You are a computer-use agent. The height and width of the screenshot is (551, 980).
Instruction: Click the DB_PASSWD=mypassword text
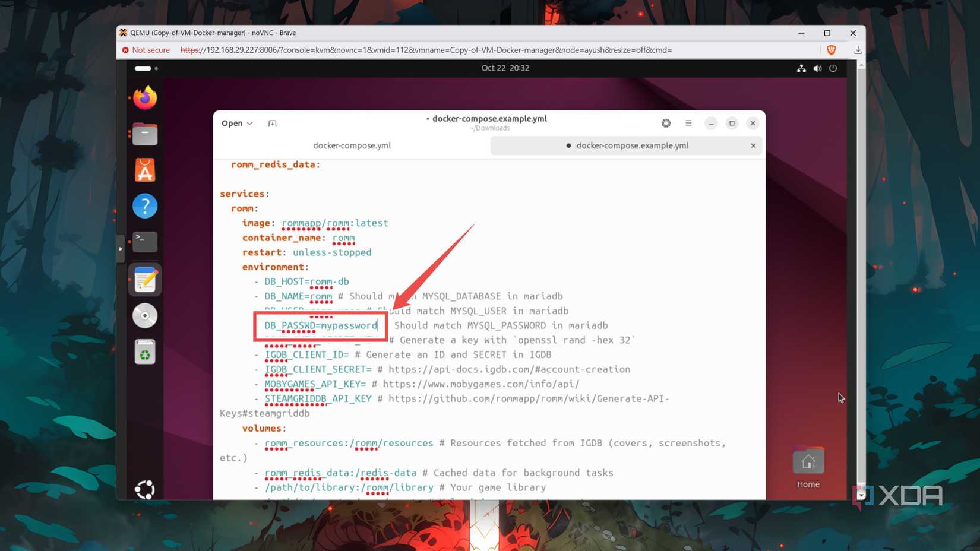(x=321, y=325)
